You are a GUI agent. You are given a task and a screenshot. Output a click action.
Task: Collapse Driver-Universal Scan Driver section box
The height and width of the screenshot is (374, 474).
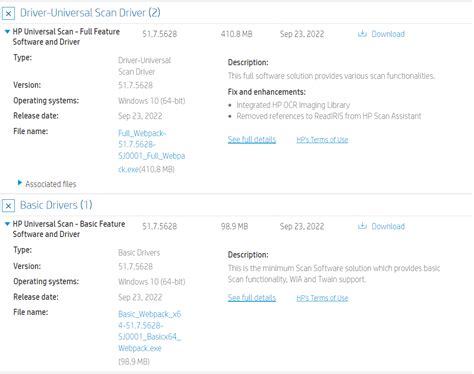click(8, 14)
